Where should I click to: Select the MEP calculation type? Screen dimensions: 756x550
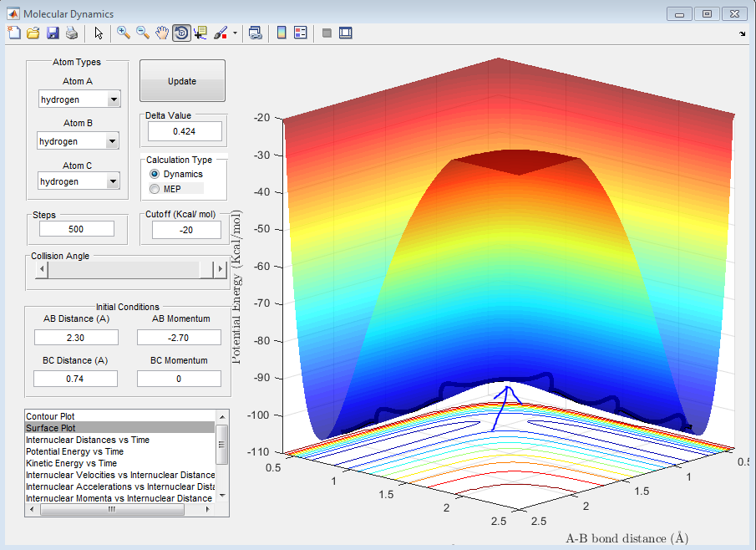tap(155, 189)
